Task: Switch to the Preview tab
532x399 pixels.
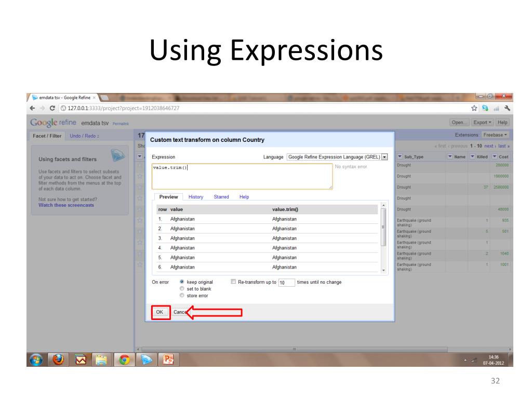Action: click(169, 197)
